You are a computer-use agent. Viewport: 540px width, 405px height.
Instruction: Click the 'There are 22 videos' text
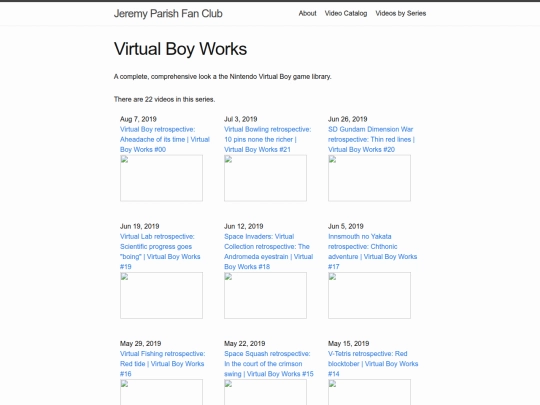tap(164, 99)
